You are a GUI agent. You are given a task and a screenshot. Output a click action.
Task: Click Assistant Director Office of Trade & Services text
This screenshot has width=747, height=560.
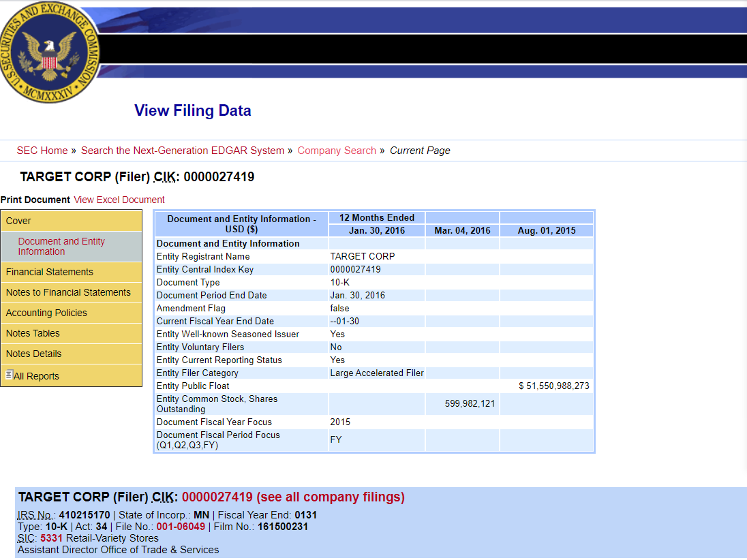[x=118, y=550]
